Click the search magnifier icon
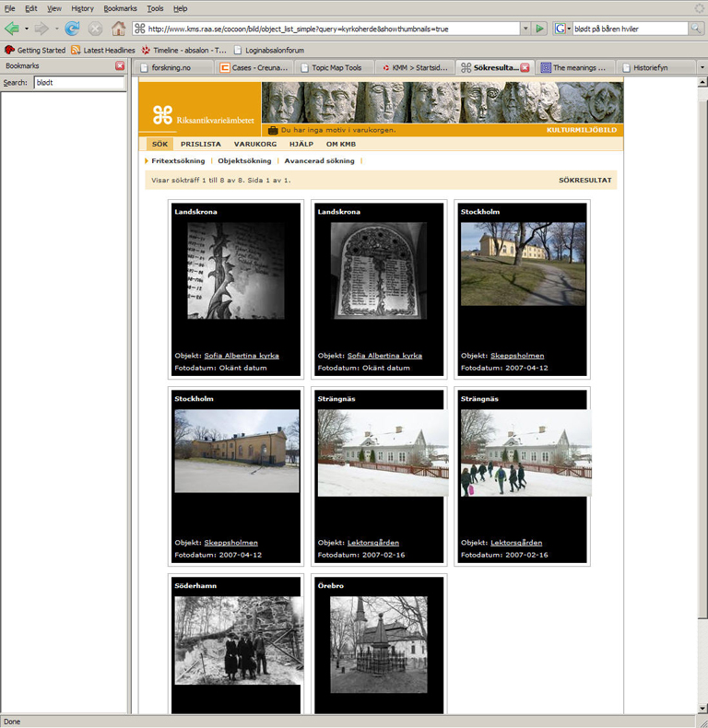The height and width of the screenshot is (728, 708). pyautogui.click(x=696, y=29)
